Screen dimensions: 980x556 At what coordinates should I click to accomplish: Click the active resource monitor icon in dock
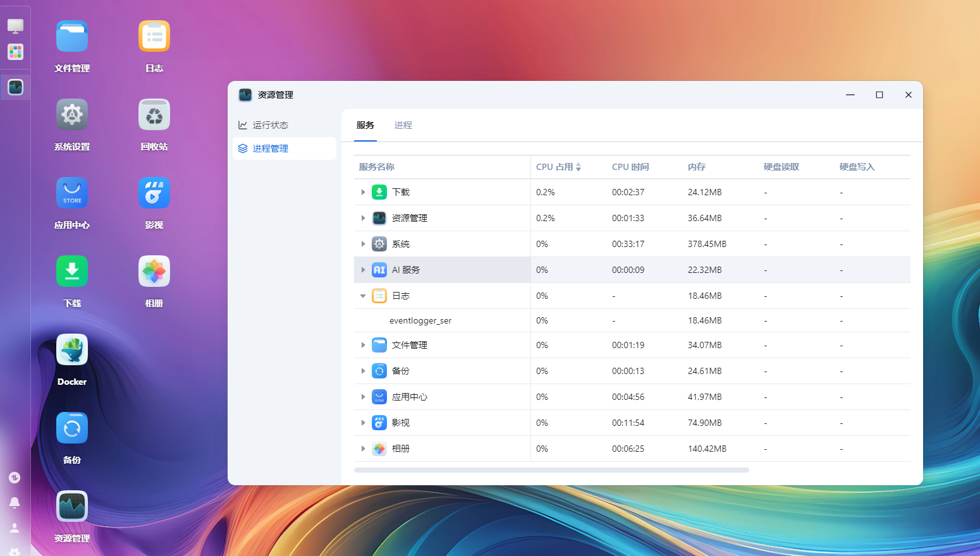coord(15,87)
